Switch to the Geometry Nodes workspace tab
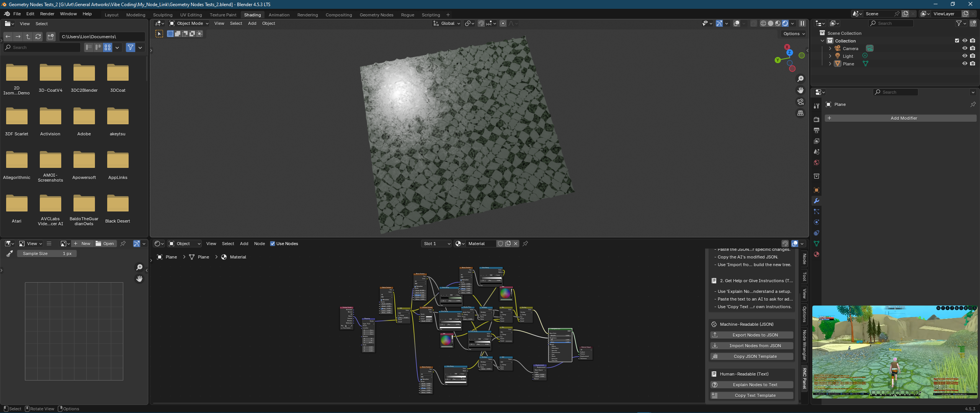Screen dimensions: 980x413 [x=376, y=15]
